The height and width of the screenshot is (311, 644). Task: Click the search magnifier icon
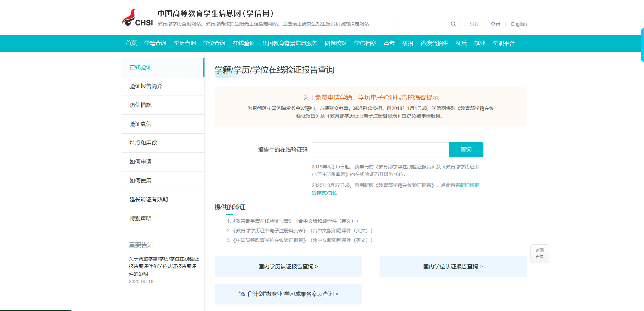pyautogui.click(x=453, y=24)
